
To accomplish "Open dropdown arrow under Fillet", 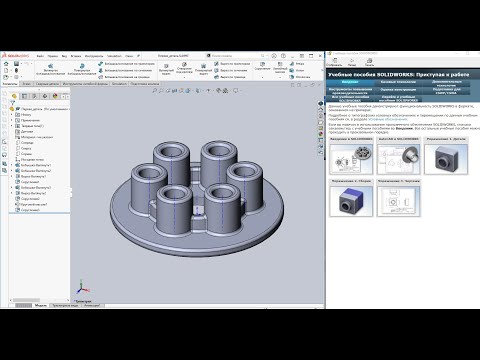I will point(262,77).
